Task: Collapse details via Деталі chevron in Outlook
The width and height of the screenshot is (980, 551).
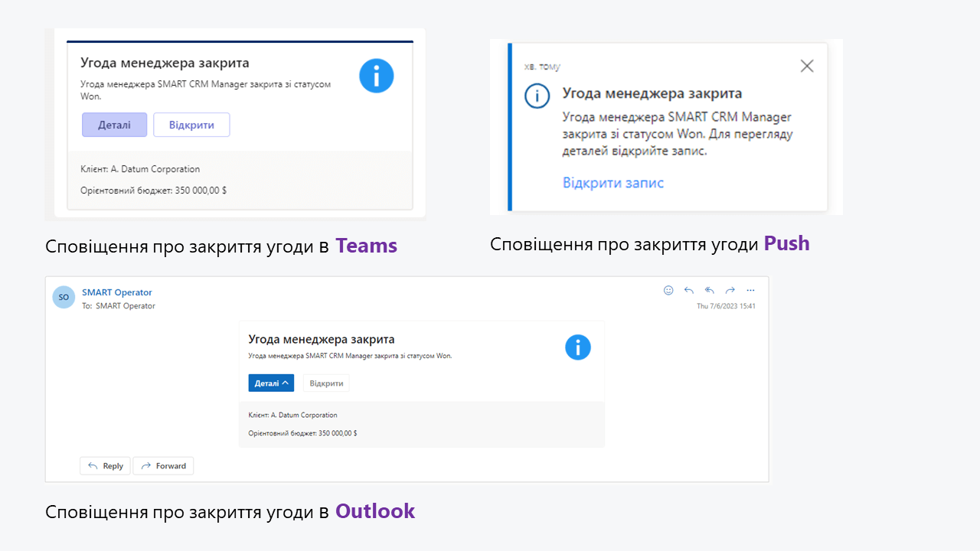Action: click(x=271, y=383)
